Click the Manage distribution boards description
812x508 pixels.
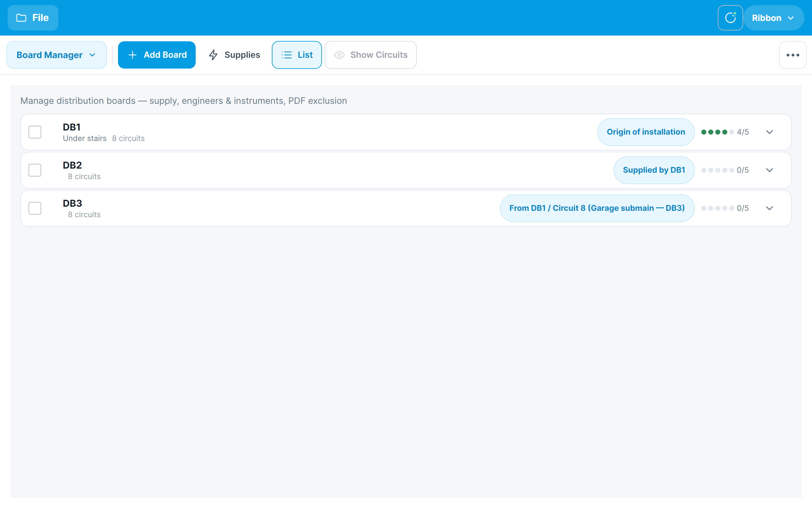pyautogui.click(x=184, y=101)
